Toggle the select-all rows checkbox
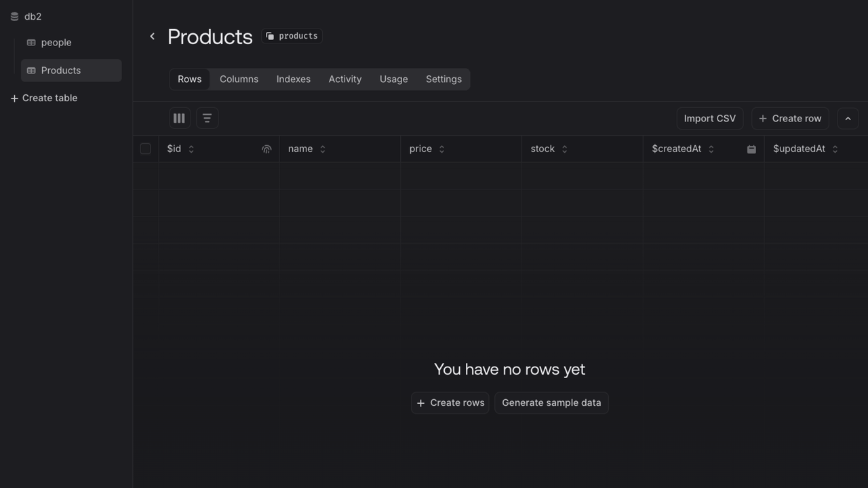 [x=145, y=149]
